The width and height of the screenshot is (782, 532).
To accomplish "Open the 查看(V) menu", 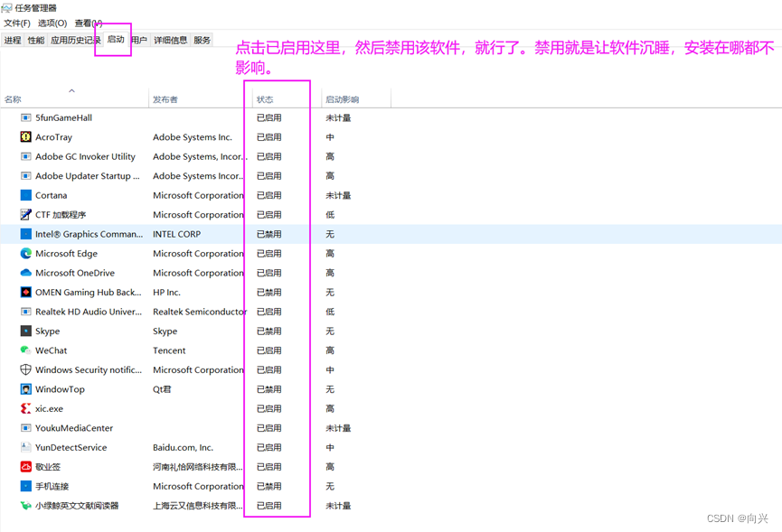I will click(x=89, y=23).
